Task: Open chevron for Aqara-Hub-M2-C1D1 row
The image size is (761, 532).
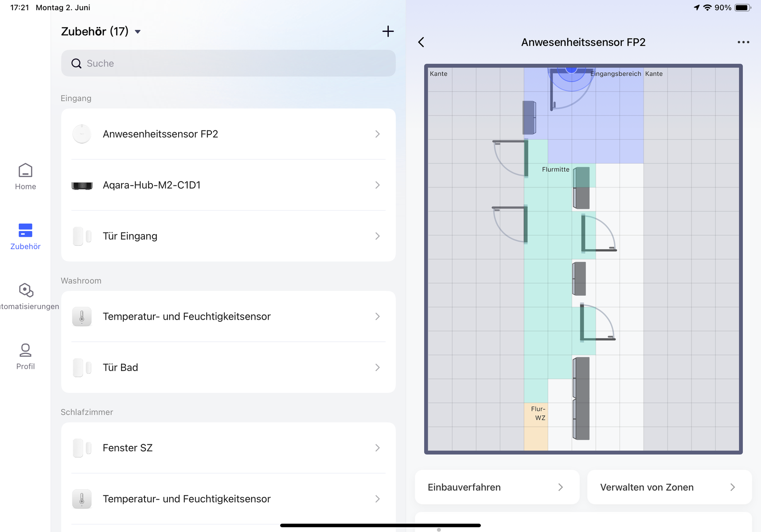Action: [x=378, y=185]
